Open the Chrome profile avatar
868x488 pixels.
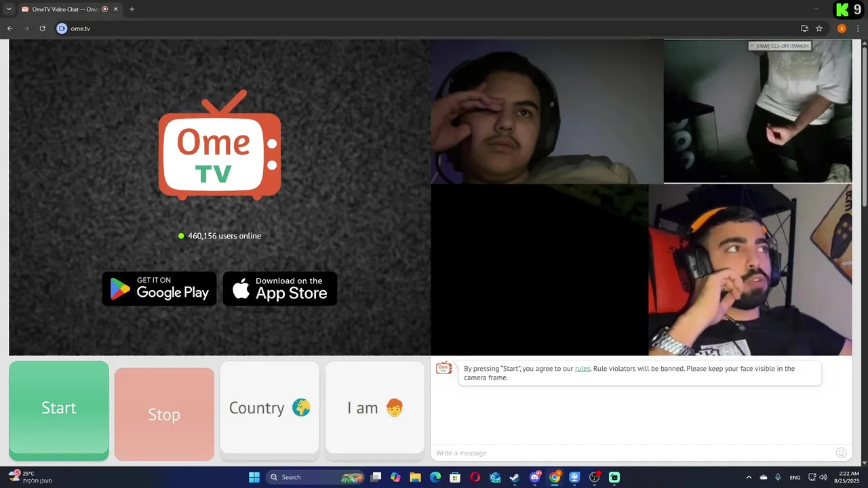[x=842, y=28]
